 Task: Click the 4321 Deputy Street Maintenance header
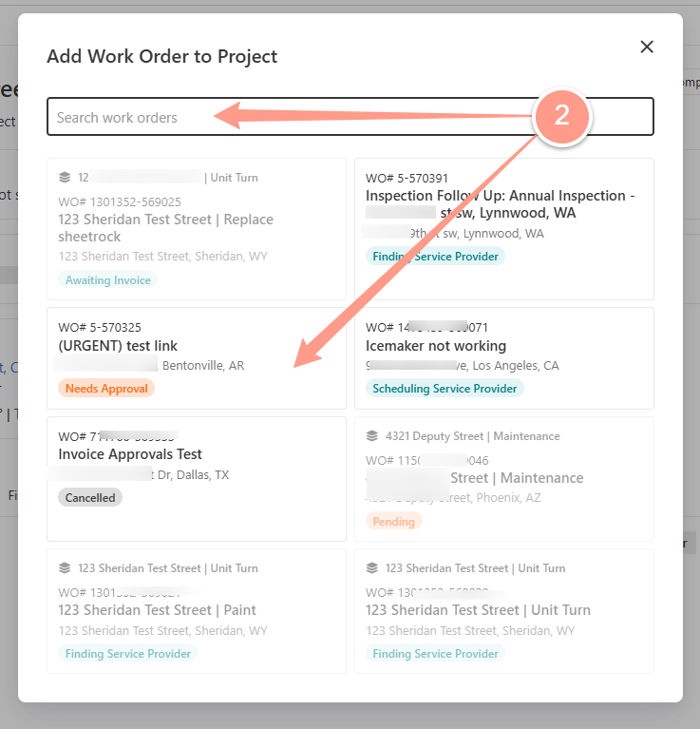(472, 436)
